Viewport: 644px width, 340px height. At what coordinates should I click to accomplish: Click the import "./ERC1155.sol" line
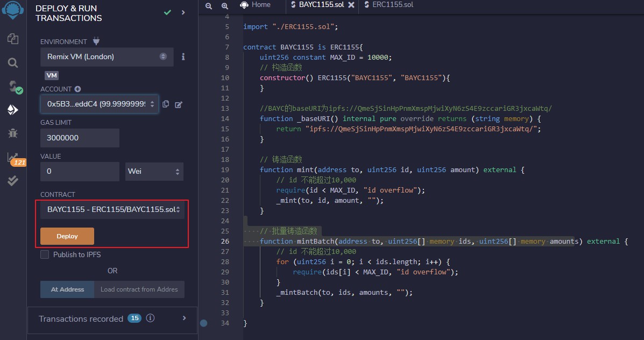pyautogui.click(x=291, y=27)
